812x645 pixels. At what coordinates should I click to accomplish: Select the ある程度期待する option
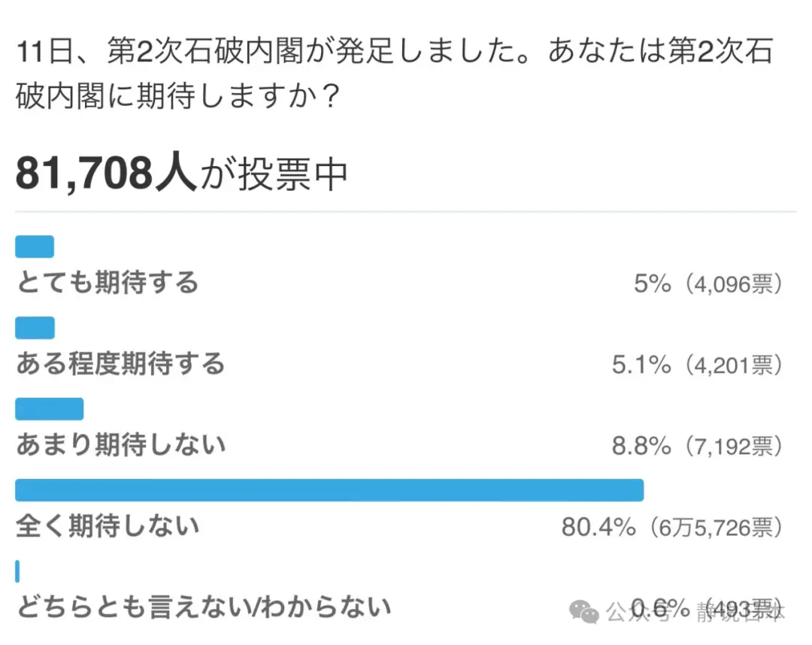point(120,364)
